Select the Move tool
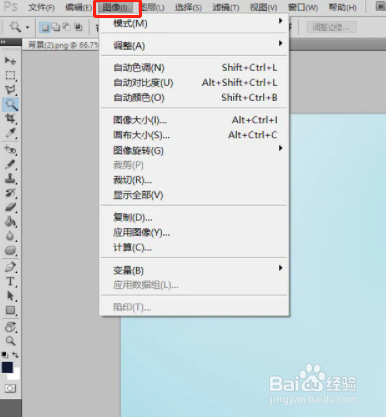 point(10,61)
